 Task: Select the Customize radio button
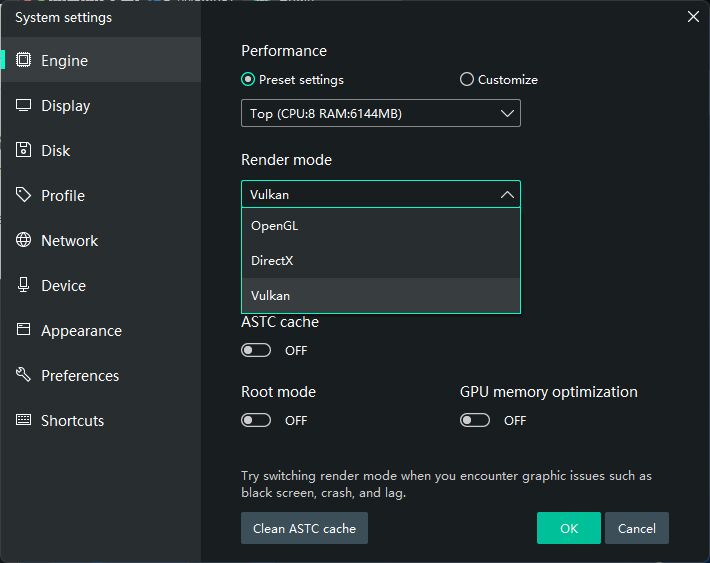tap(467, 80)
